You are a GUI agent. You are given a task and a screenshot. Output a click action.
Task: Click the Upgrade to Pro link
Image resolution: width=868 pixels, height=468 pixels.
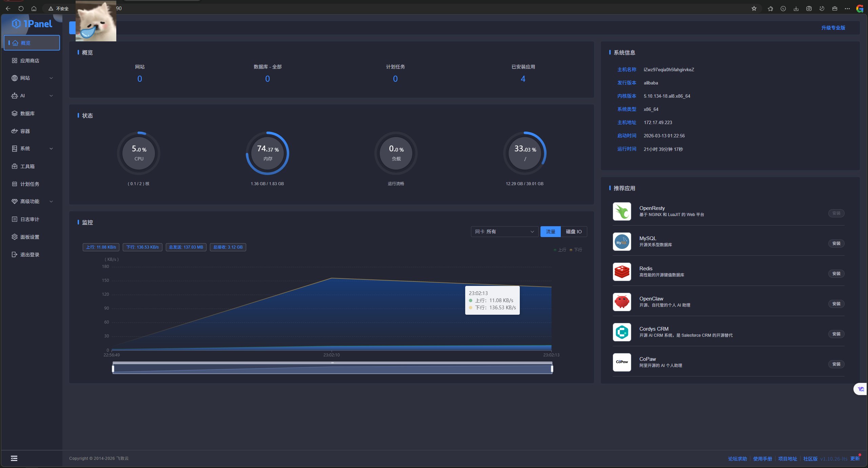click(833, 28)
